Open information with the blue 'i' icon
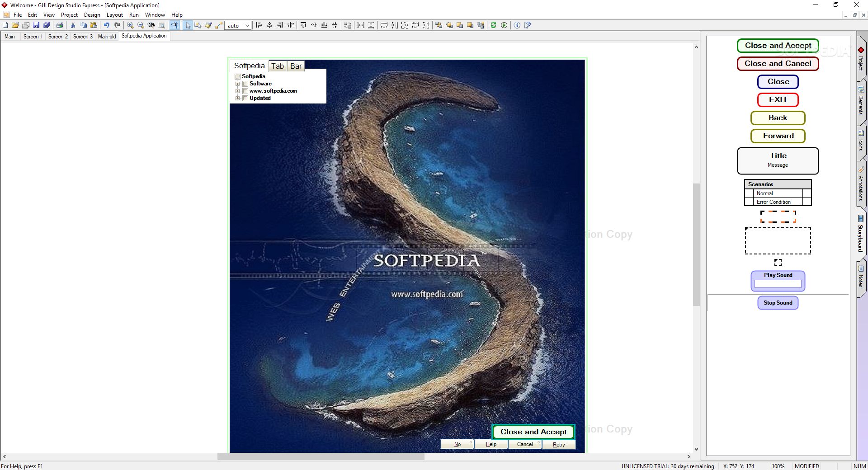Image resolution: width=868 pixels, height=470 pixels. [x=517, y=25]
